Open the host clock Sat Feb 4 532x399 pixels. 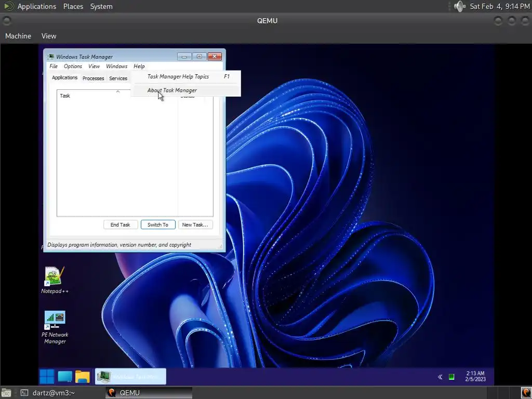coord(499,6)
